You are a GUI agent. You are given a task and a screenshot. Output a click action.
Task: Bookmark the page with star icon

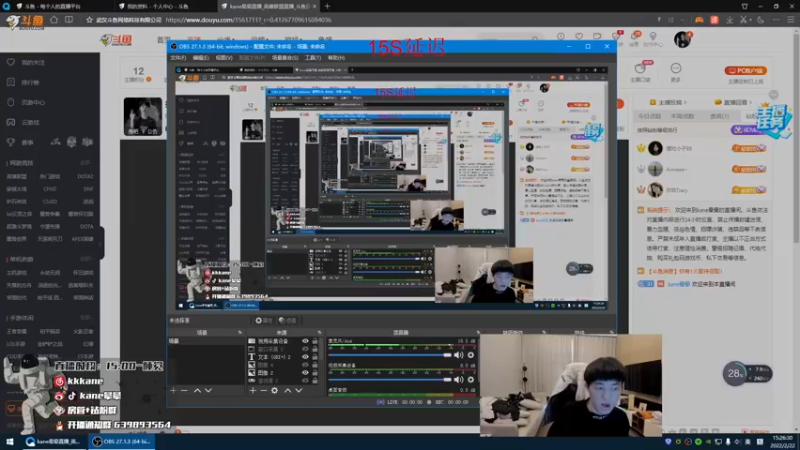89,20
